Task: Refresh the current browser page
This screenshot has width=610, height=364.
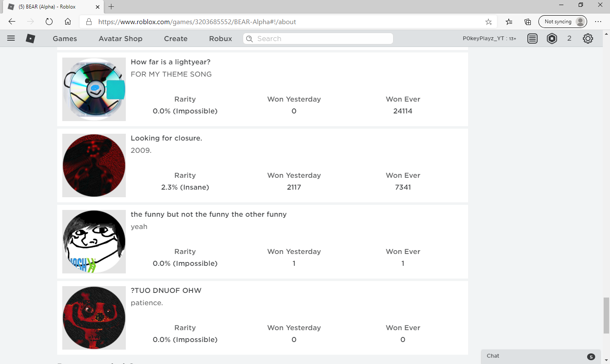Action: click(x=49, y=22)
